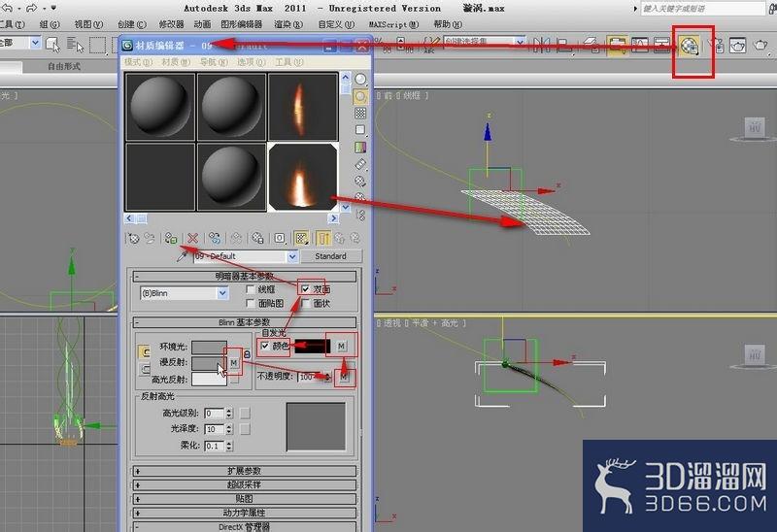The height and width of the screenshot is (532, 777).
Task: Open Curve Editor from main toolbar
Action: click(640, 46)
